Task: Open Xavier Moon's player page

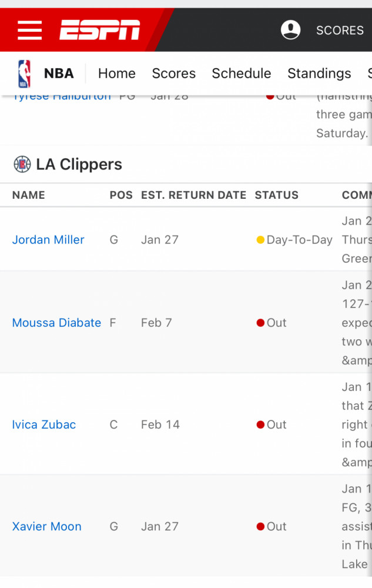Action: (47, 526)
